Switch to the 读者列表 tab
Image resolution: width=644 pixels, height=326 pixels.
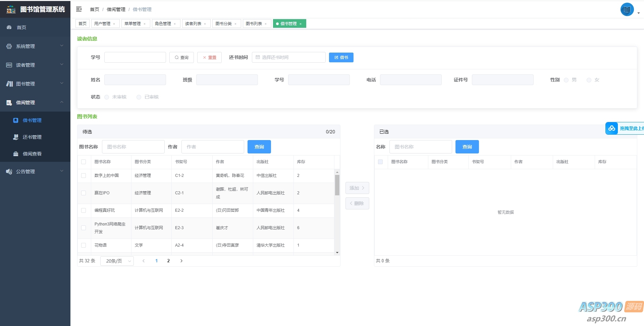(x=194, y=23)
